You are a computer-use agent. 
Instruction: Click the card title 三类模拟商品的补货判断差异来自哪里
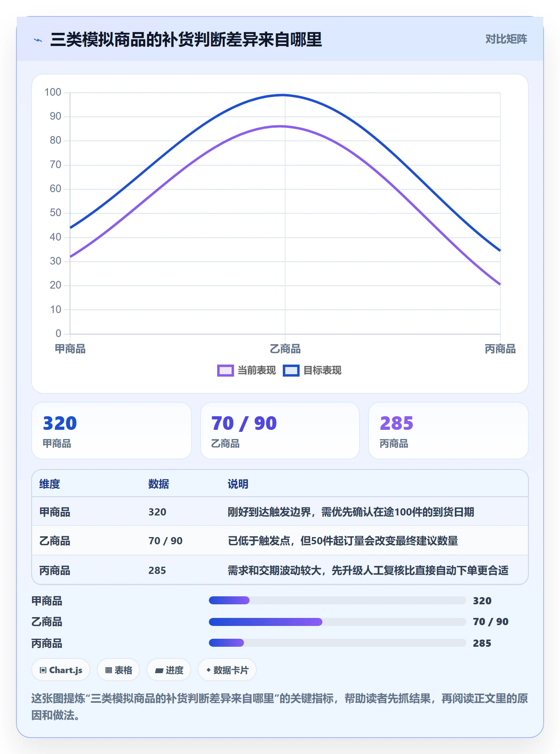pos(186,40)
